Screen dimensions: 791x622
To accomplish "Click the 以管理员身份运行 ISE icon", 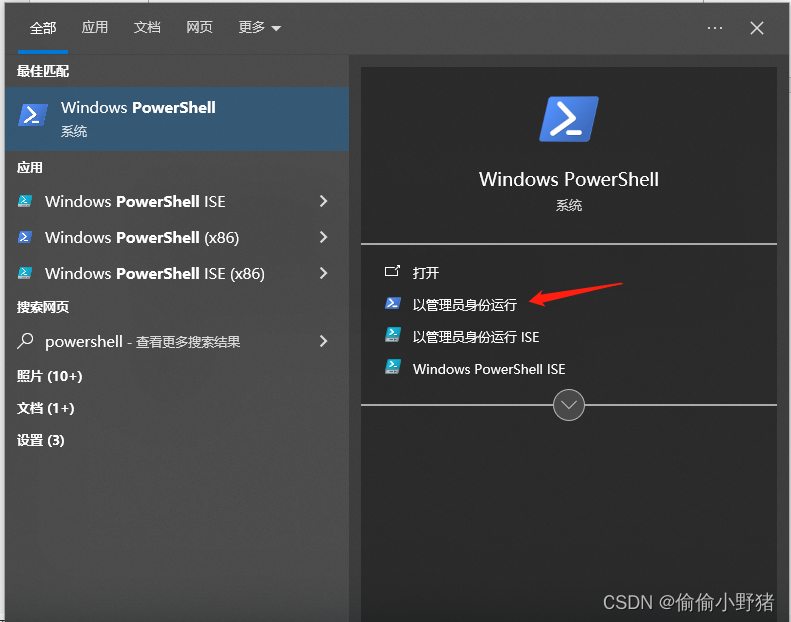I will click(x=392, y=334).
